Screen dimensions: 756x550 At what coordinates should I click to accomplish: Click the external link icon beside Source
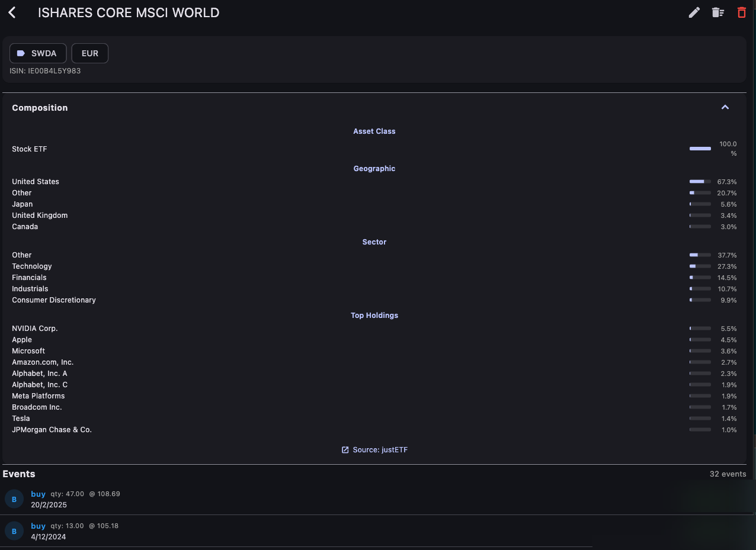click(x=345, y=450)
